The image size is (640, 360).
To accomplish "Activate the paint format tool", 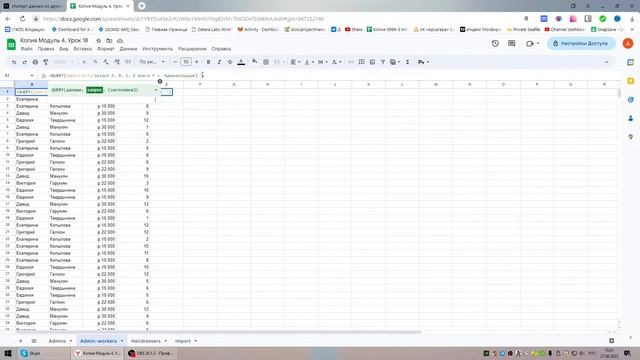I will click(x=46, y=62).
